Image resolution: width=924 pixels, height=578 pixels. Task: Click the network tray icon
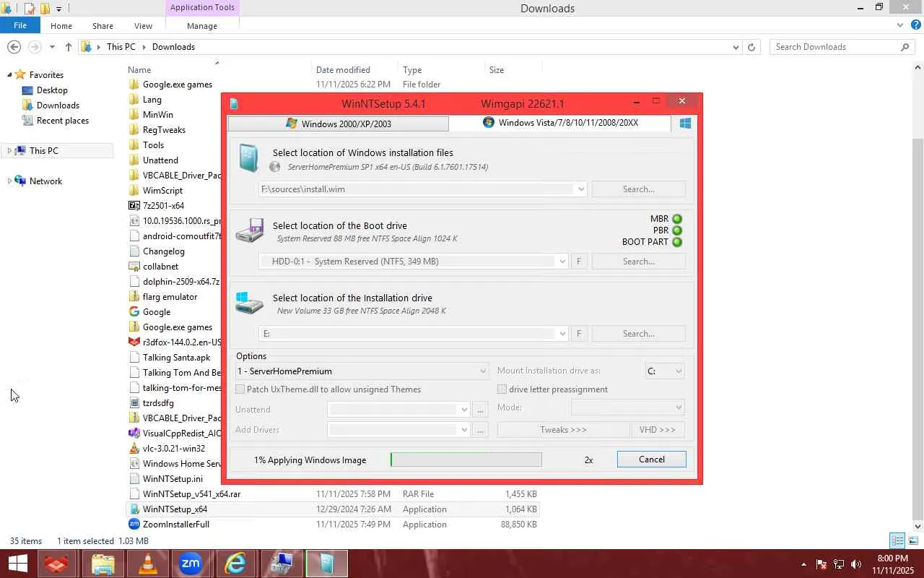click(x=839, y=564)
